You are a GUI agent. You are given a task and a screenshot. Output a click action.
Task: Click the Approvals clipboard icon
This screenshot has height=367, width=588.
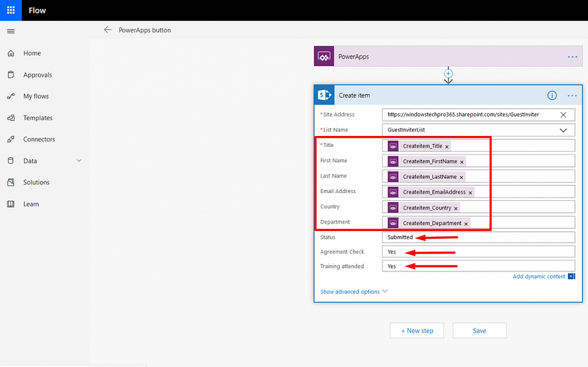click(x=11, y=75)
